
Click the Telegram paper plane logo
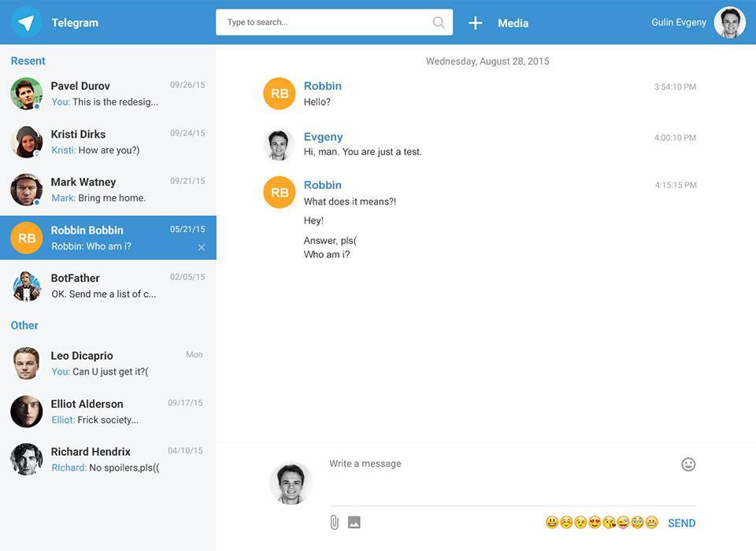click(26, 23)
